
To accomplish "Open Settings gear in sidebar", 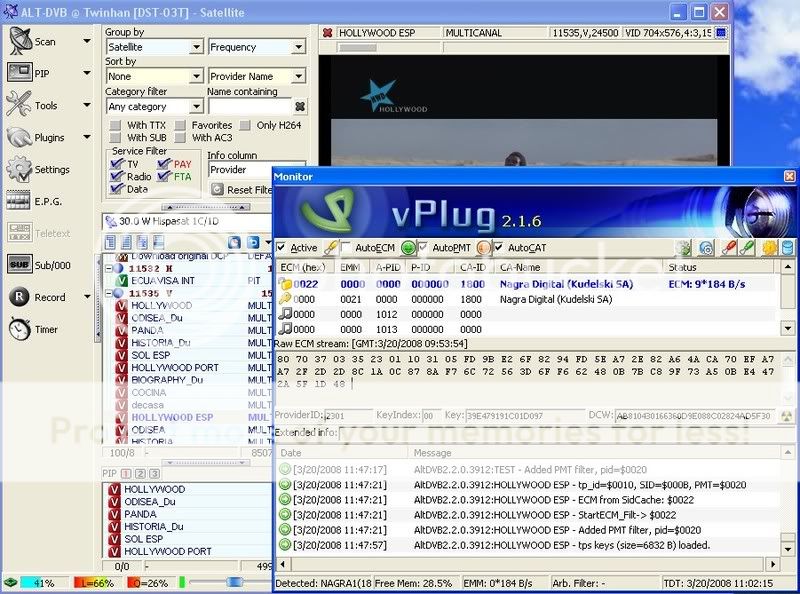I will 20,169.
